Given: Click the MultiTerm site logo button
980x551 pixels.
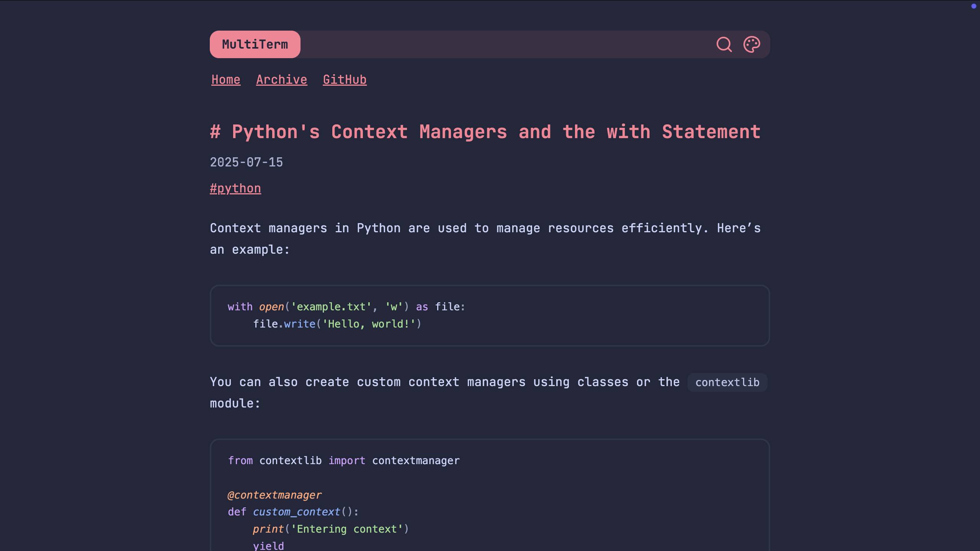Looking at the screenshot, I should pos(255,44).
